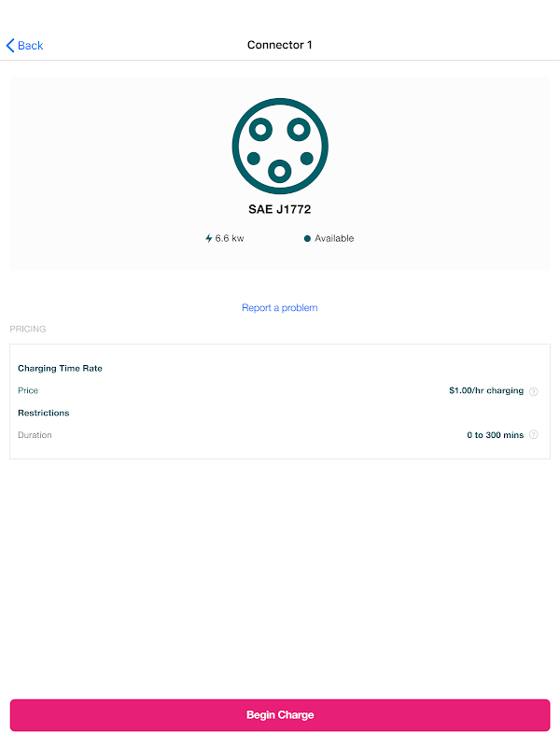Screen dimensions: 560x747
Task: Open the duration help question mark icon
Action: coord(533,434)
